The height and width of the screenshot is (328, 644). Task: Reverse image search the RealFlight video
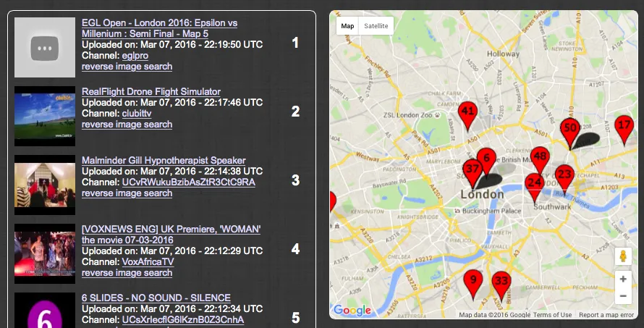point(127,125)
